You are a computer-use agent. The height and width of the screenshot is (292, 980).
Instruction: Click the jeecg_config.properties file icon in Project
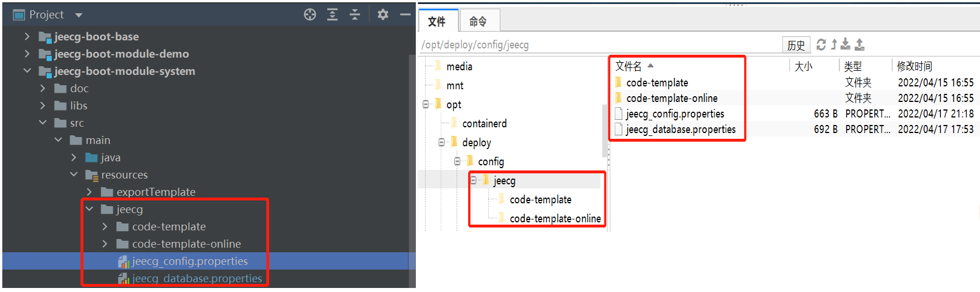(x=123, y=261)
